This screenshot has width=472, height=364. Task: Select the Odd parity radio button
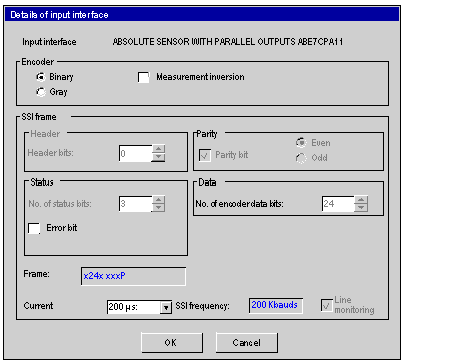tap(301, 158)
